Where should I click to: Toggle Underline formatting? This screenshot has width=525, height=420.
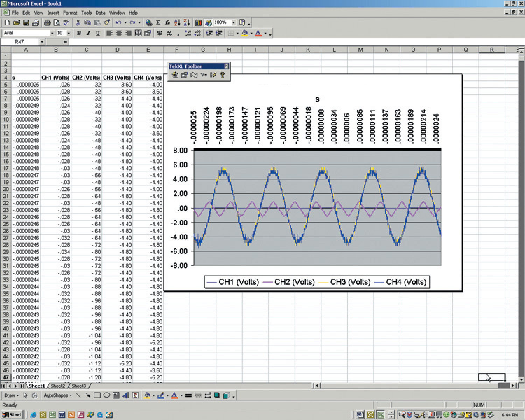click(x=98, y=33)
